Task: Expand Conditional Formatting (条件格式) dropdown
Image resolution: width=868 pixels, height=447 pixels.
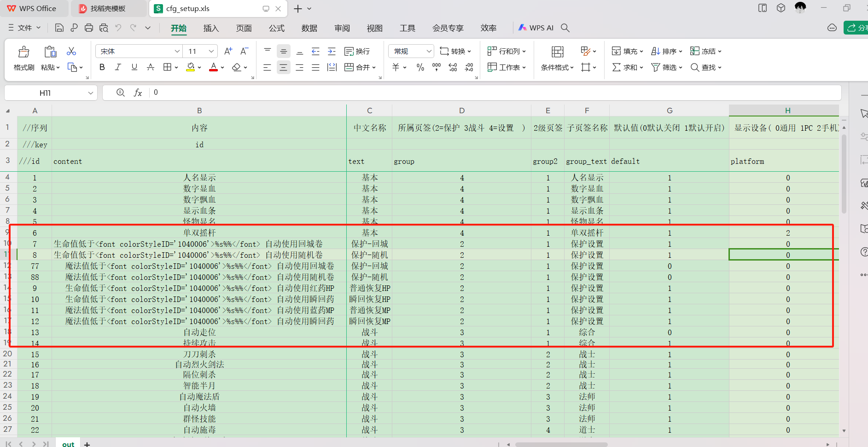Action: (571, 68)
